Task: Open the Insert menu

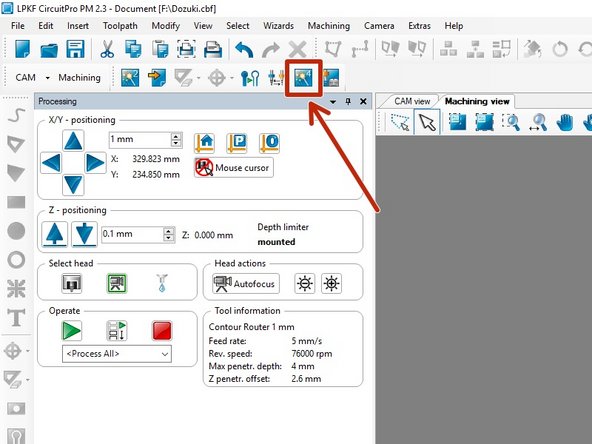Action: (x=78, y=26)
